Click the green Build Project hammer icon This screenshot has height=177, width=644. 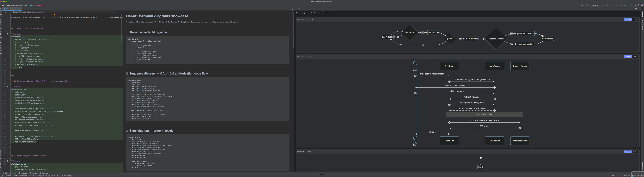tap(587, 5)
